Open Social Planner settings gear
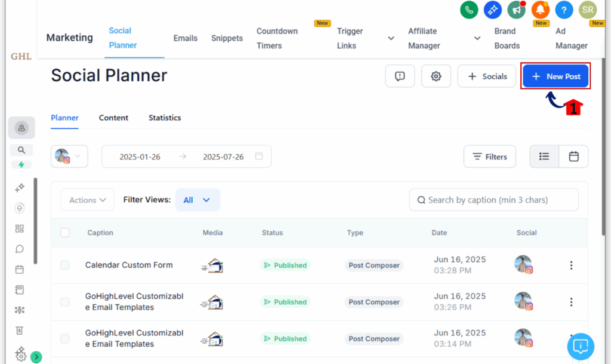Viewport: 611px width, 364px height. pyautogui.click(x=436, y=76)
